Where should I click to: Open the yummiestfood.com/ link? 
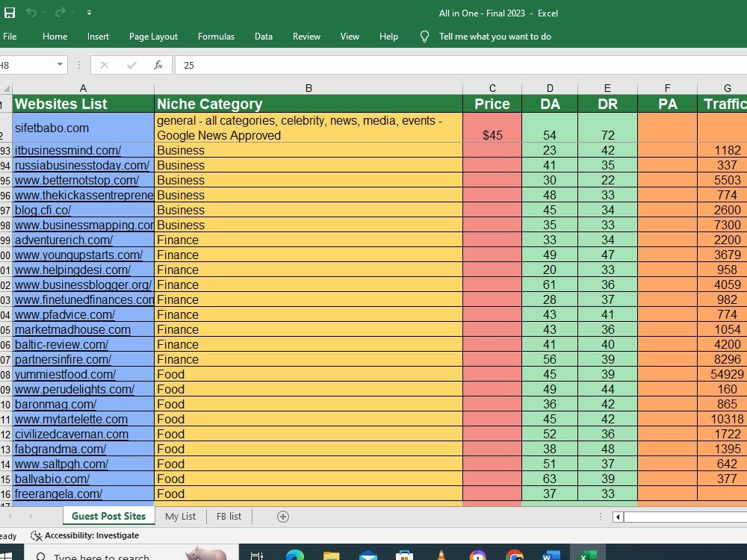65,374
